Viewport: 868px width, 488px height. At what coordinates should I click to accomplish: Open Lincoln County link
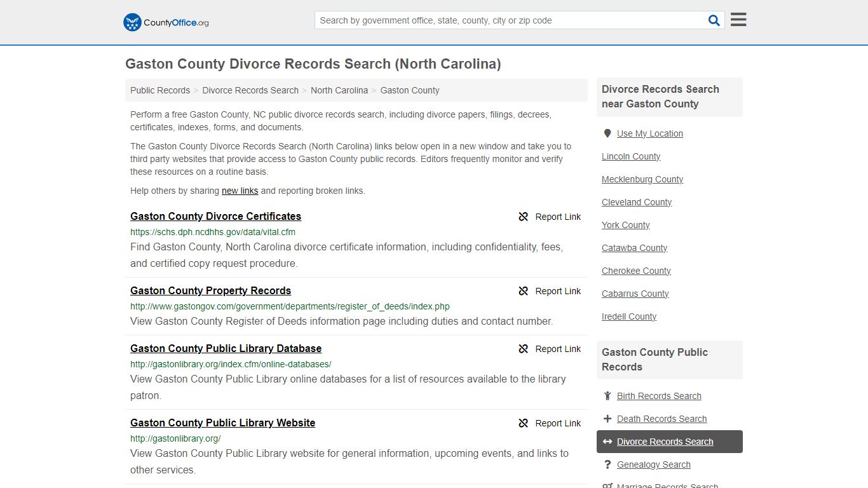(x=631, y=156)
